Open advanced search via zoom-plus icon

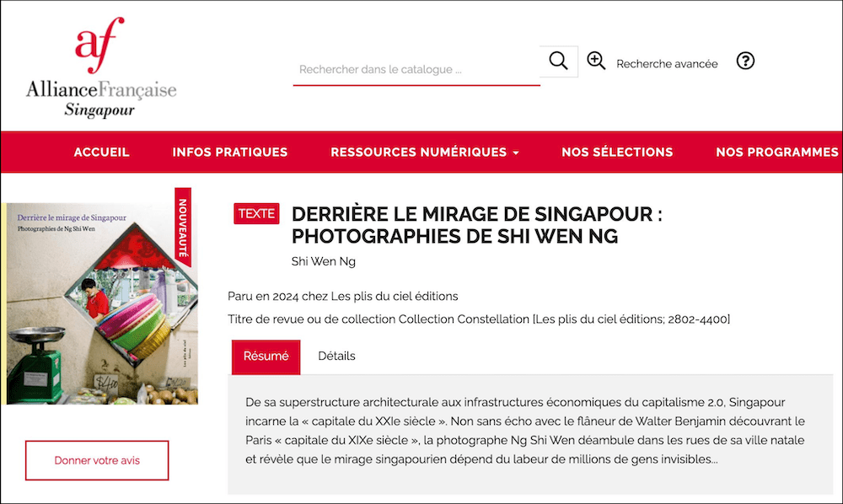596,61
